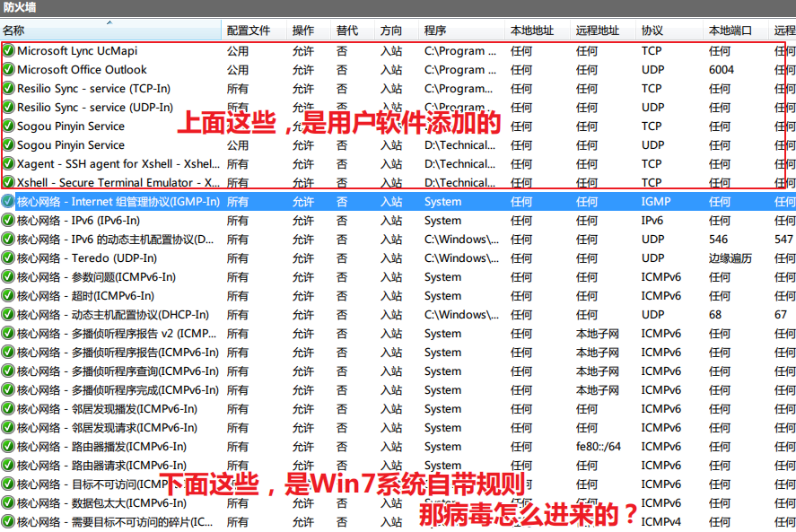Click the check icon of Xagent SSH agent rule
The image size is (796, 532).
9,164
